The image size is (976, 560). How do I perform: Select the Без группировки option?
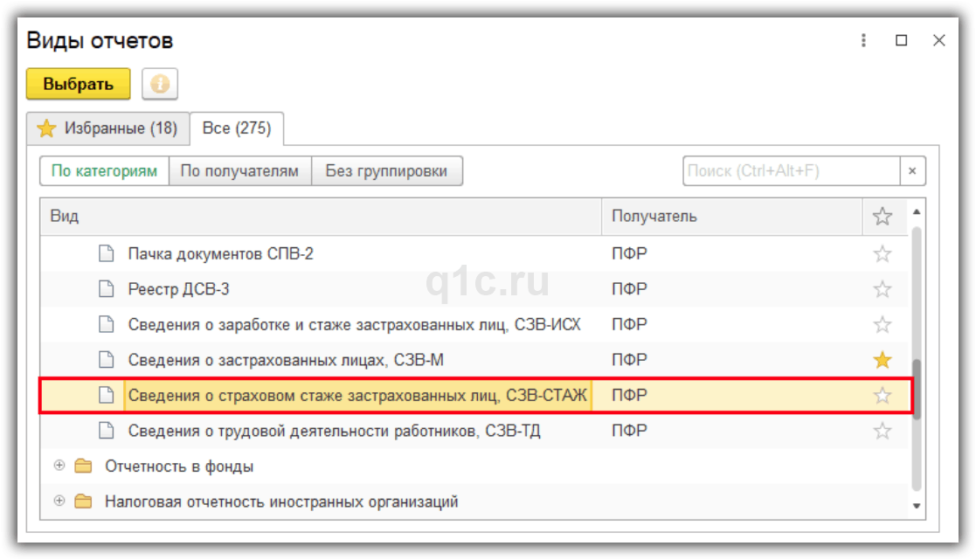tap(386, 171)
